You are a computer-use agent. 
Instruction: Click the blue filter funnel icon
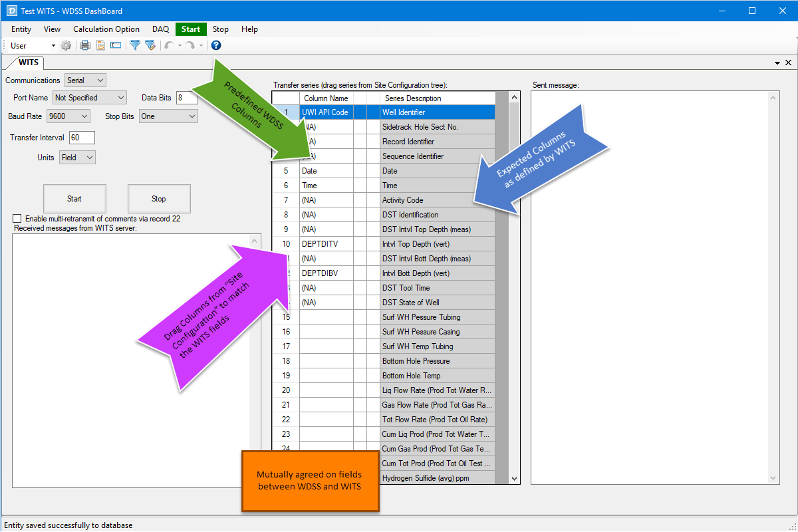tap(135, 45)
